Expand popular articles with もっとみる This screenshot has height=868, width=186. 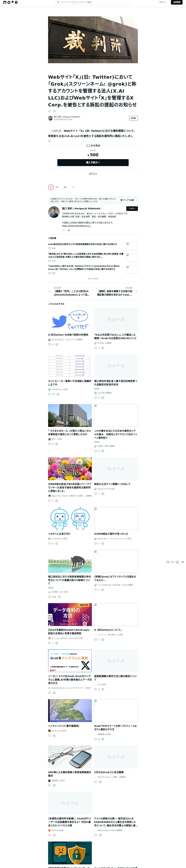point(93,279)
